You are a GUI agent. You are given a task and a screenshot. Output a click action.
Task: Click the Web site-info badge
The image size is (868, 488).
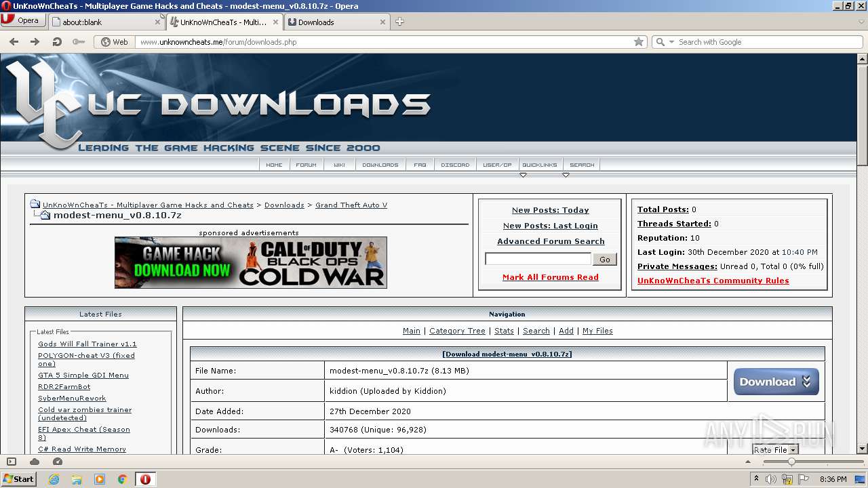click(x=114, y=41)
